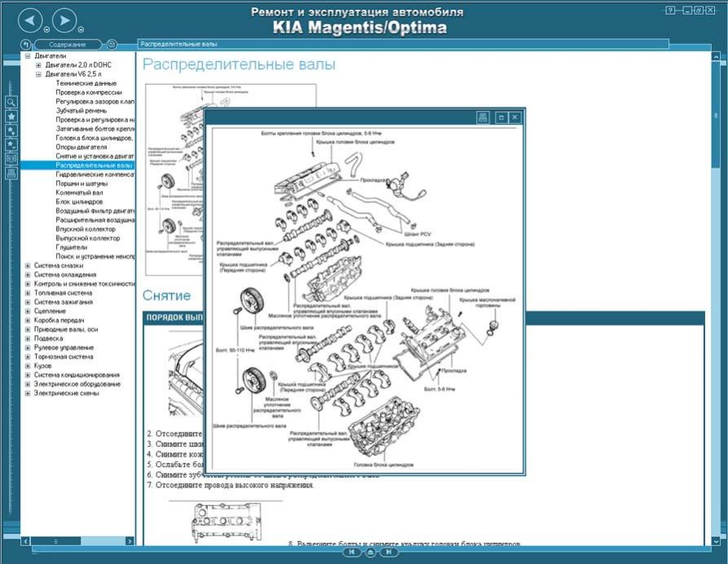The width and height of the screenshot is (728, 564).
Task: Expand the Тормозная система section
Action: pos(28,356)
